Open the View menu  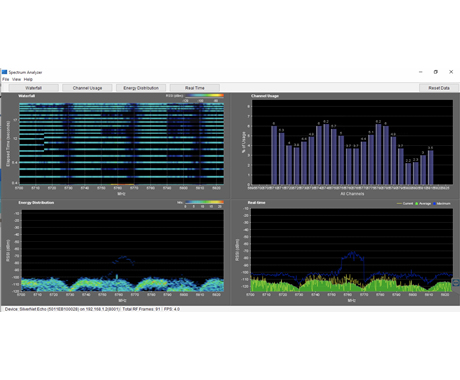(x=17, y=79)
